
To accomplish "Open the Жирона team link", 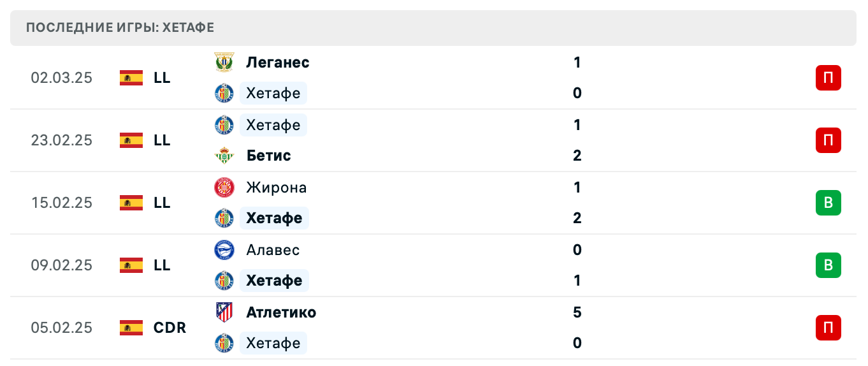I will 277,187.
